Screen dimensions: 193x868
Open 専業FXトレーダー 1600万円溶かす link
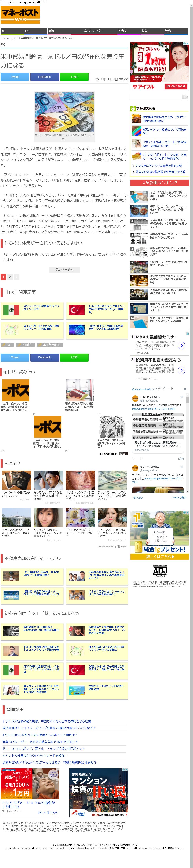(40, 742)
